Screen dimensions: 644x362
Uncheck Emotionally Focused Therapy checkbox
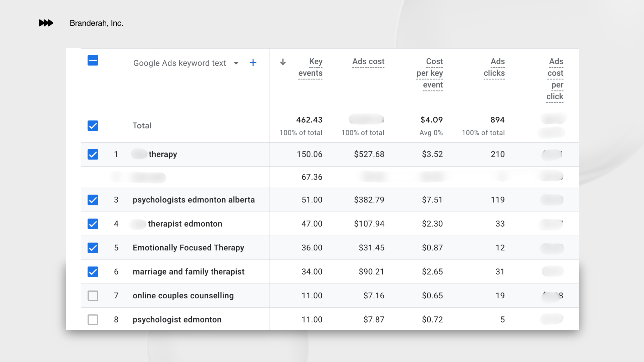[93, 248]
